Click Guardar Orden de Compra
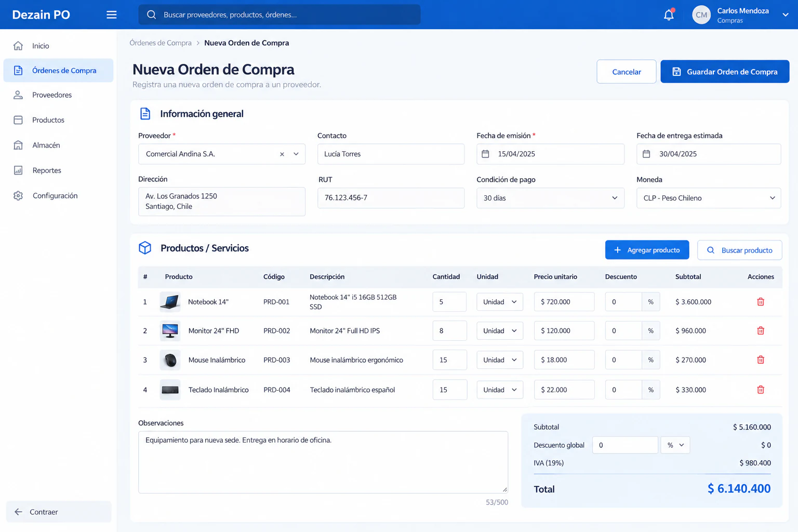 (725, 72)
